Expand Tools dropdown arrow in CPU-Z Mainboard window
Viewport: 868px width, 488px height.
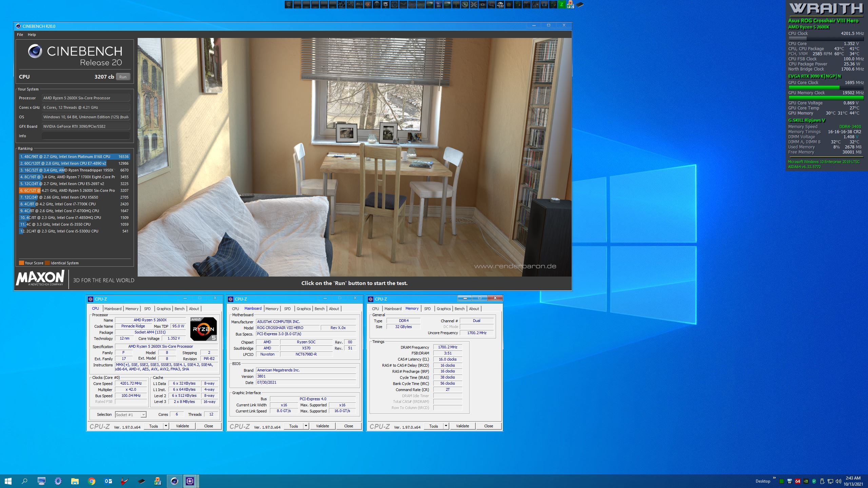(x=306, y=426)
